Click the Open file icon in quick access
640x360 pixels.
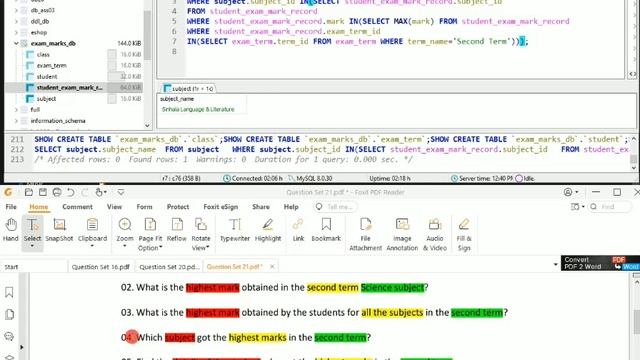click(x=29, y=192)
